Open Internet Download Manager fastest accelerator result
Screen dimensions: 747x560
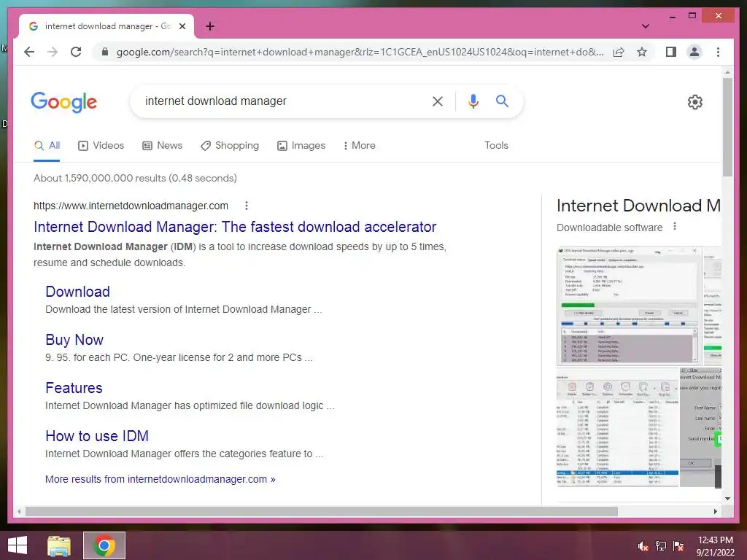click(235, 227)
